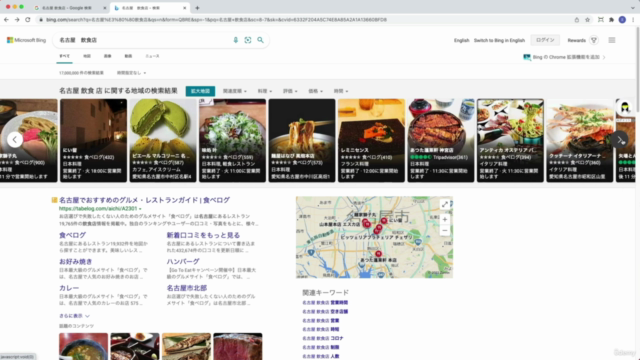Screen dimensions: 640x360
Task: Switch to the 画像 images tab
Action: 107,56
